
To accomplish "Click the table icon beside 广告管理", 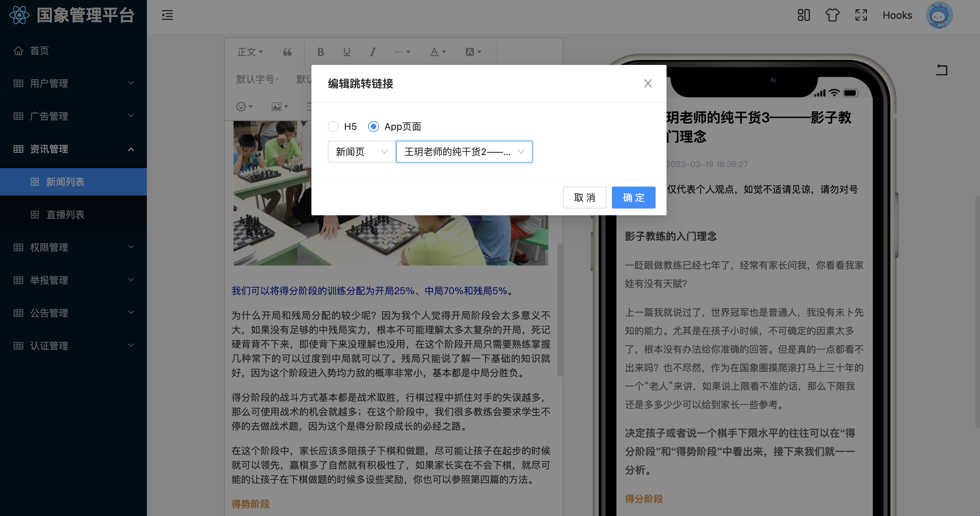I will point(18,116).
